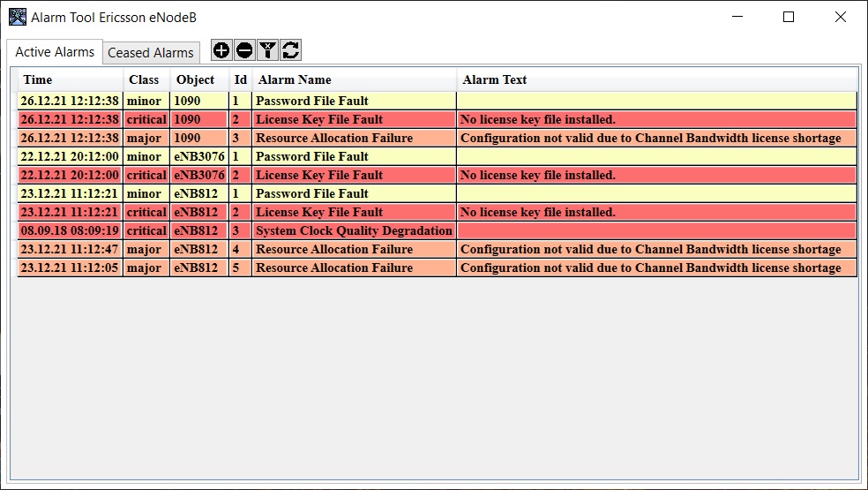Select the Active Alarms tab

click(55, 52)
